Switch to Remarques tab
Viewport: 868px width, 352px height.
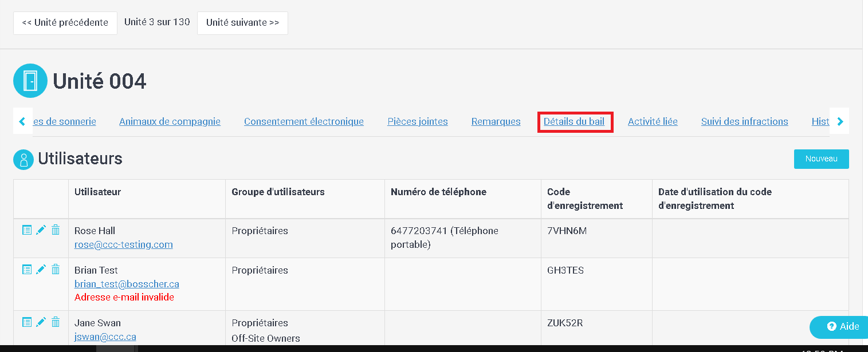click(x=496, y=121)
